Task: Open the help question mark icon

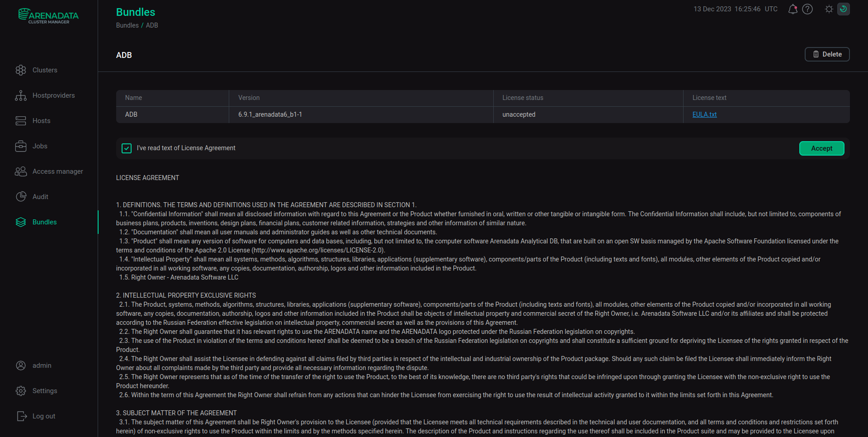Action: 807,9
